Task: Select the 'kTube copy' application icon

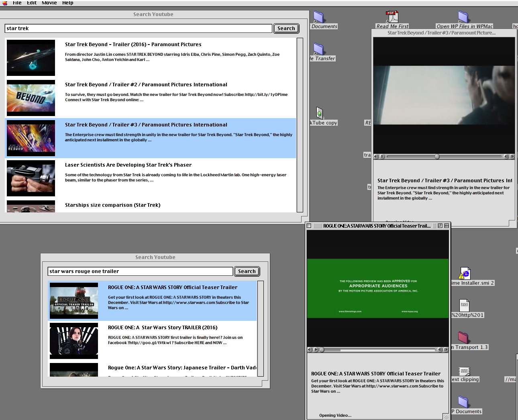Action: coord(319,113)
